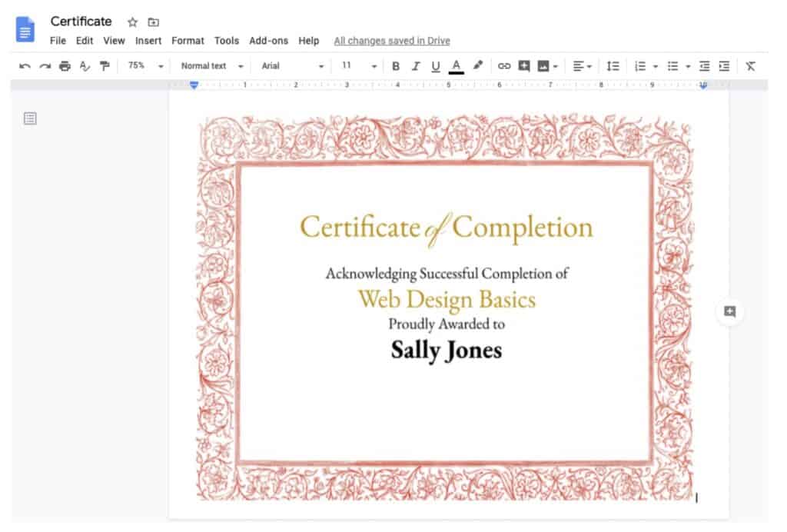This screenshot has width=787, height=532.
Task: Click the insert image icon
Action: 543,66
